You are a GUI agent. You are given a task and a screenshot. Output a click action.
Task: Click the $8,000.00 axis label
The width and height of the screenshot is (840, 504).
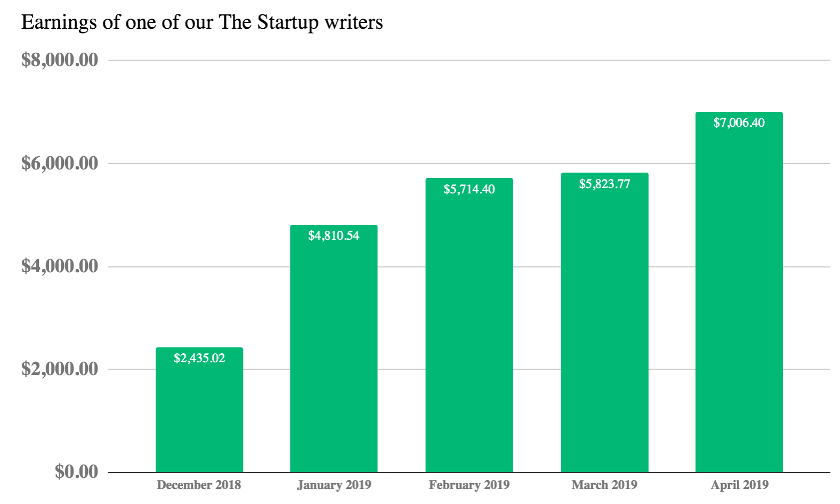click(60, 60)
